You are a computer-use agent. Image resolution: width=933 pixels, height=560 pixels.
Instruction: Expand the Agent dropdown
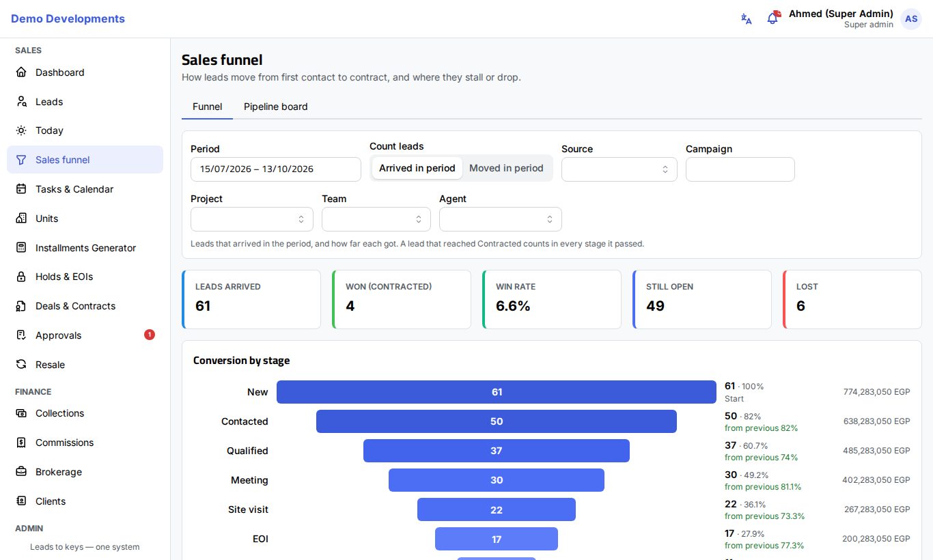coord(501,219)
